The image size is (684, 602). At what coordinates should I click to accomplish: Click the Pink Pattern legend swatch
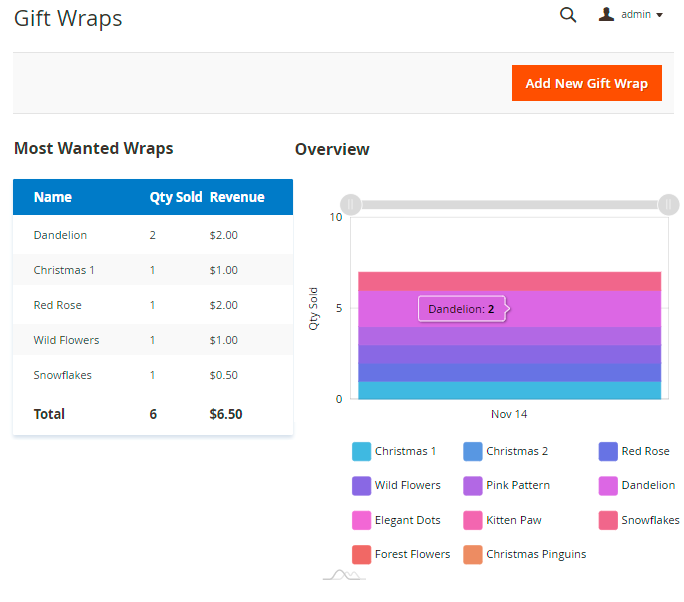pos(473,486)
